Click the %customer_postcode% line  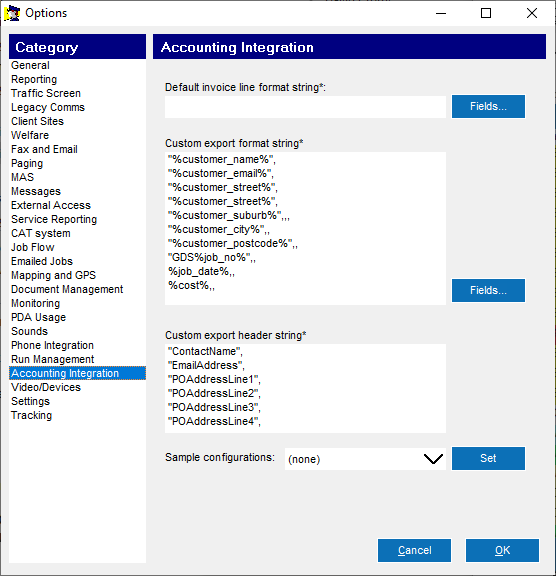pyautogui.click(x=233, y=243)
